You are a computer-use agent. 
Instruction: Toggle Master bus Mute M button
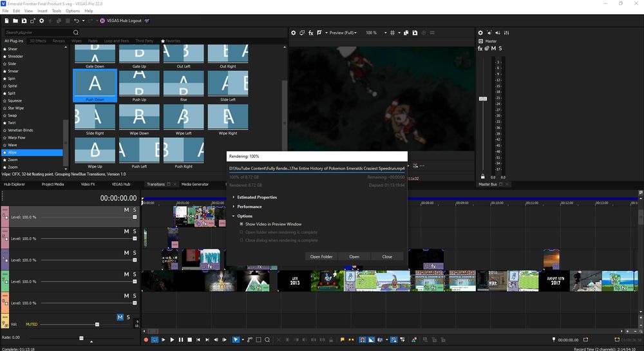(493, 48)
